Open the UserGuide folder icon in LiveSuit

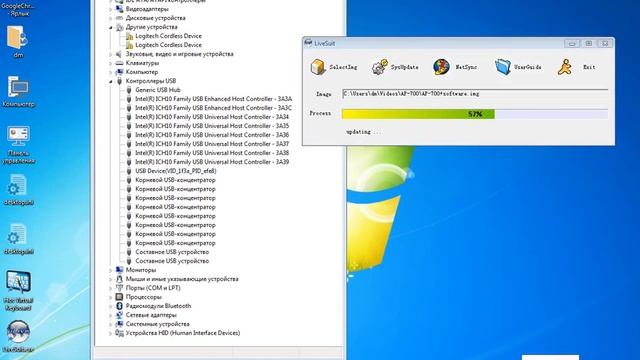[502, 67]
